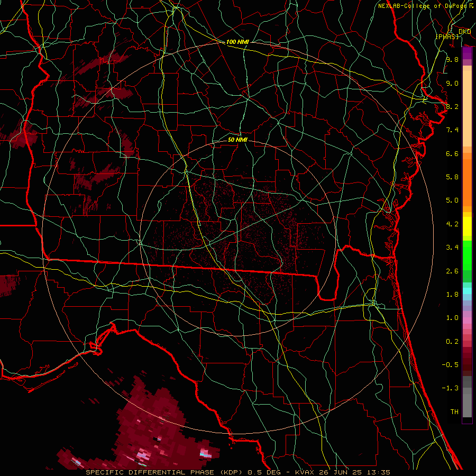The width and height of the screenshot is (476, 476).
Task: Select the 1.0 legend value
Action: (x=452, y=318)
